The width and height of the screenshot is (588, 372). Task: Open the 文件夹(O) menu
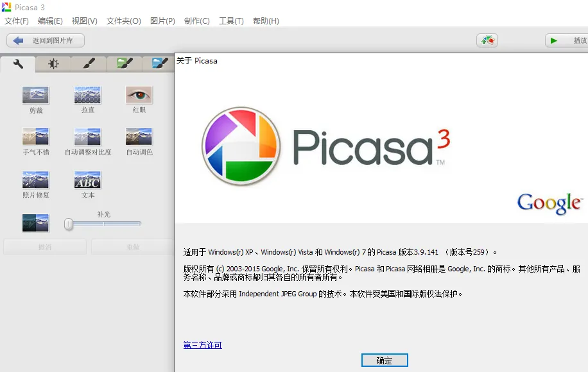[123, 21]
